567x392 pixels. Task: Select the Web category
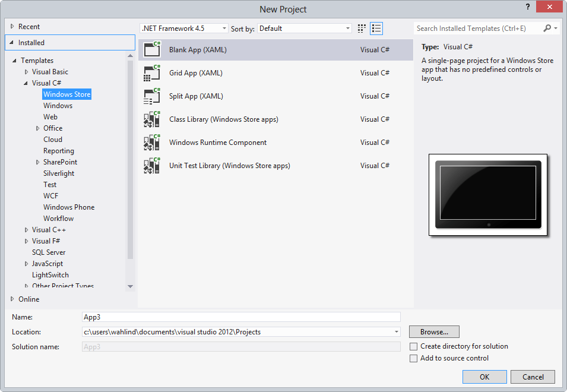[50, 117]
